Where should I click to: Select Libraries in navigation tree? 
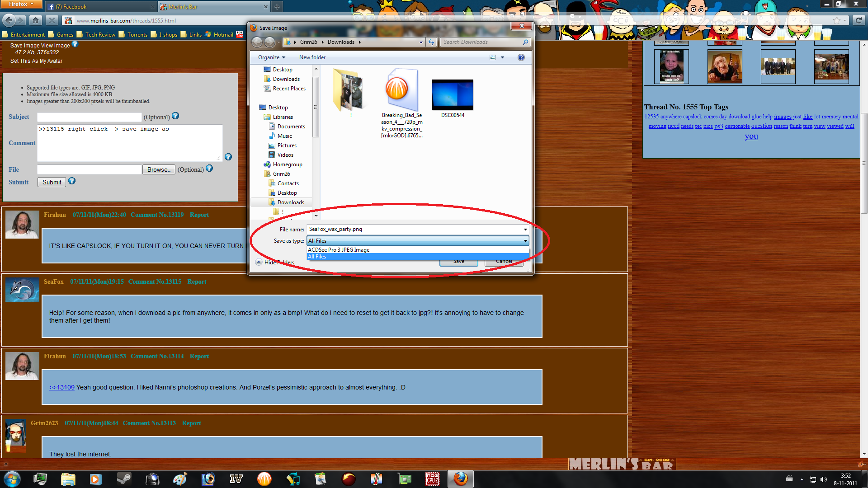(278, 117)
